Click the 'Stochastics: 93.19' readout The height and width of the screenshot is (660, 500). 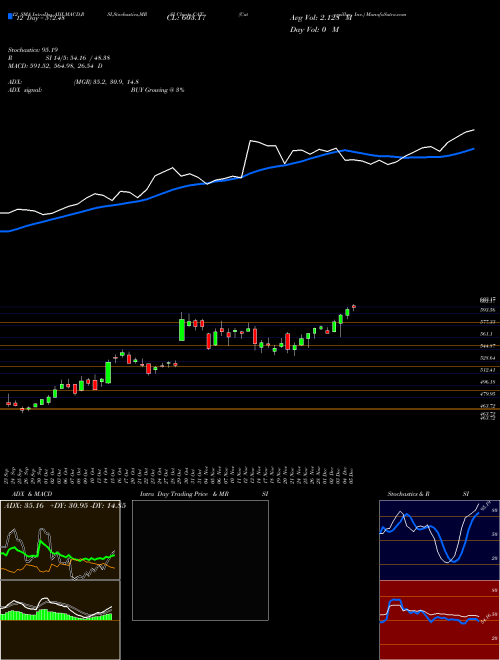pos(32,50)
